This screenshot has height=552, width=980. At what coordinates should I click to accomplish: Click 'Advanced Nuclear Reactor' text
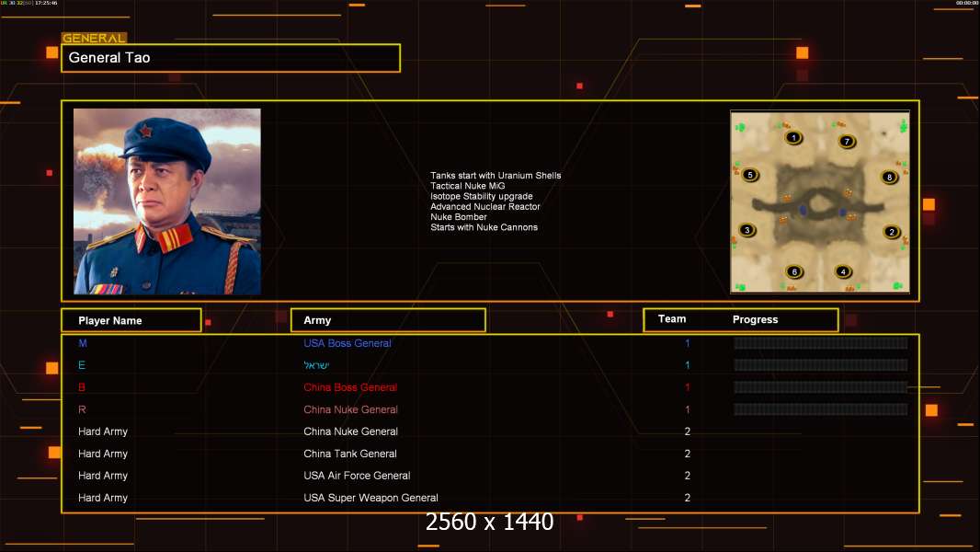485,206
